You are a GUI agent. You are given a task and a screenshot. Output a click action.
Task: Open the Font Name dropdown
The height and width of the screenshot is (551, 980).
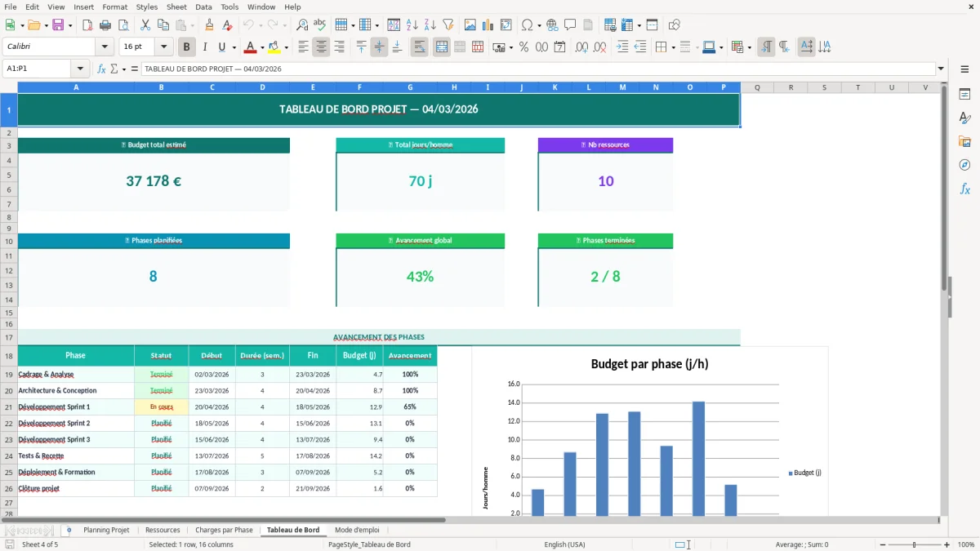point(105,47)
